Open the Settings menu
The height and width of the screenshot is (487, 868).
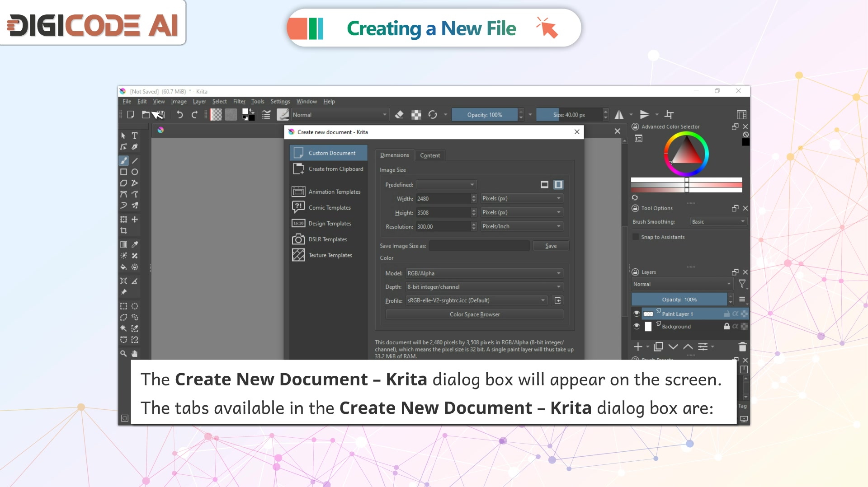click(x=280, y=102)
